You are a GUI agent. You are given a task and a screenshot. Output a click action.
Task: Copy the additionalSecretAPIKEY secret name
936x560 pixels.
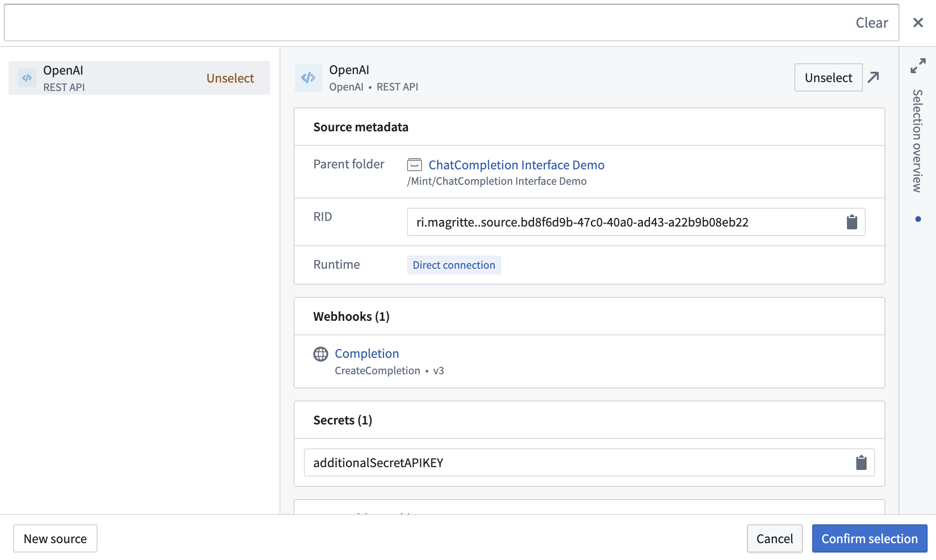tap(861, 462)
